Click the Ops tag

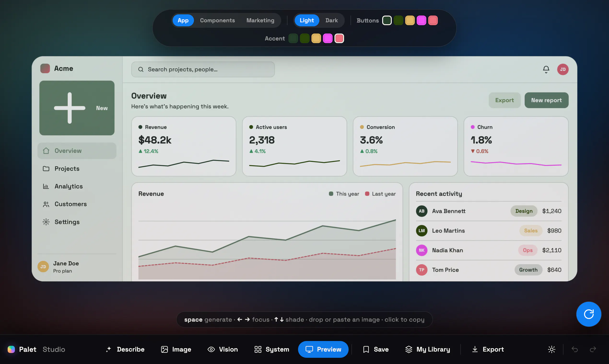click(527, 250)
